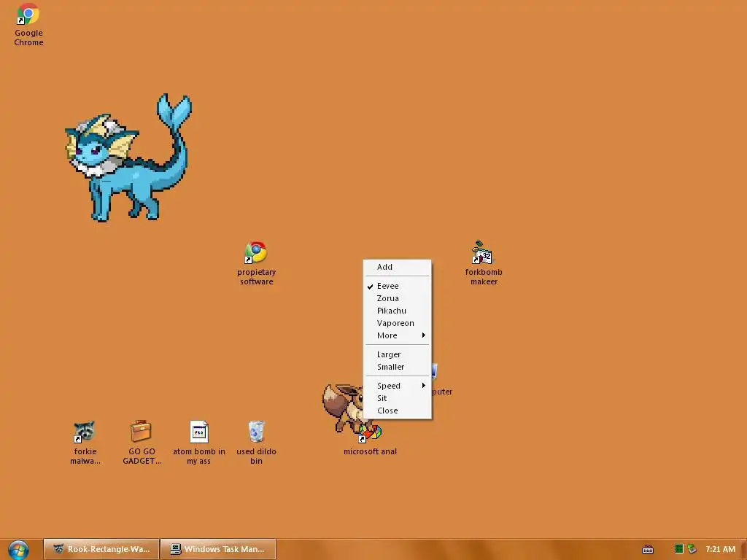Select Pikachu from the context menu

click(398, 311)
